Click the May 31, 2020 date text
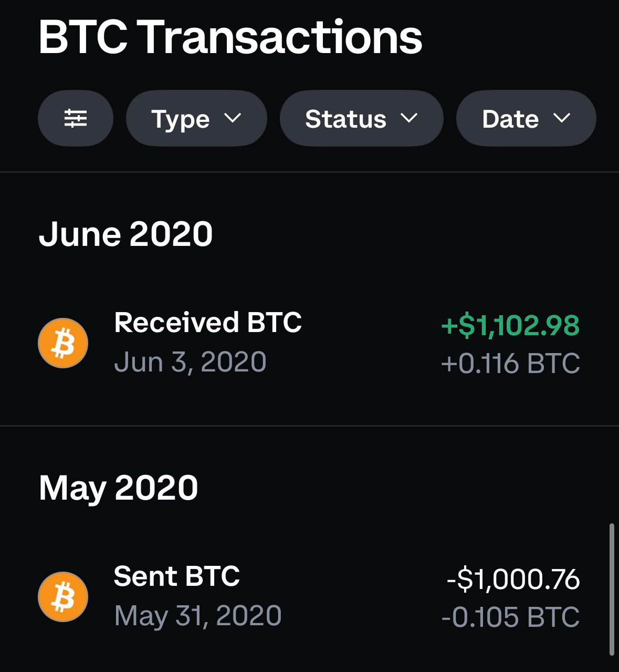 click(x=197, y=616)
